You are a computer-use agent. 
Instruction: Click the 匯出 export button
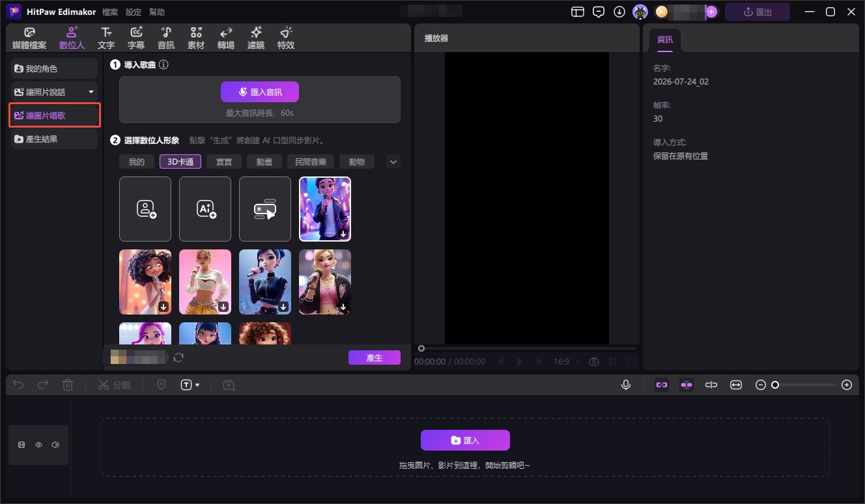[x=757, y=12]
